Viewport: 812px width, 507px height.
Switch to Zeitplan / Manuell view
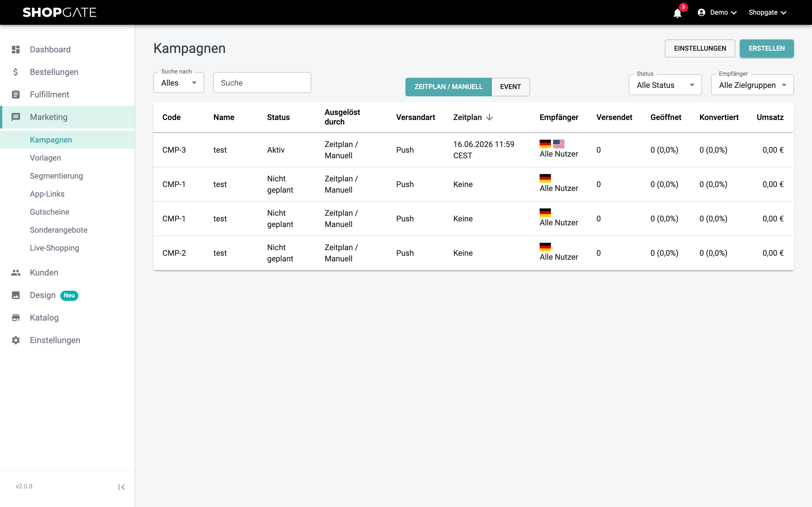[x=448, y=87]
